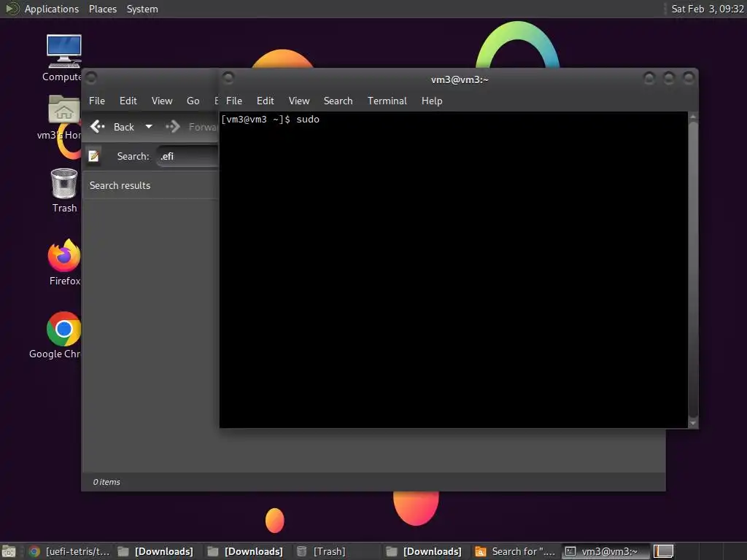This screenshot has height=560, width=747.
Task: Open the System menu
Action: click(142, 9)
